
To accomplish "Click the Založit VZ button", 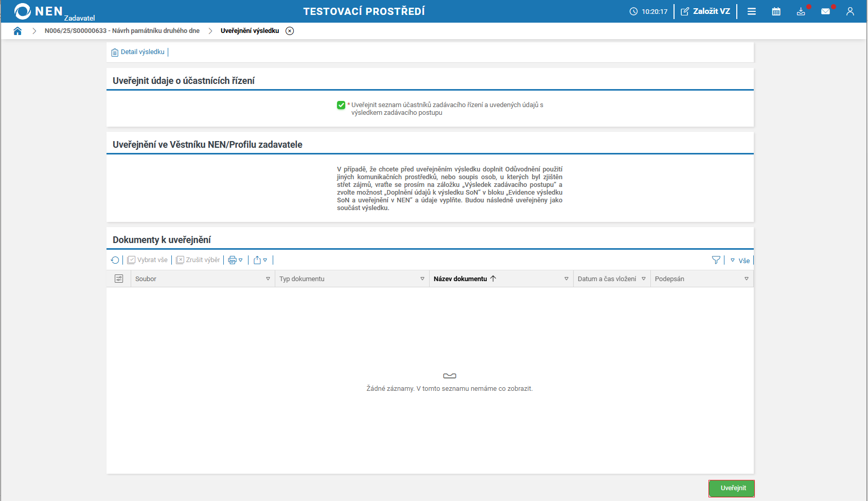I will 705,11.
